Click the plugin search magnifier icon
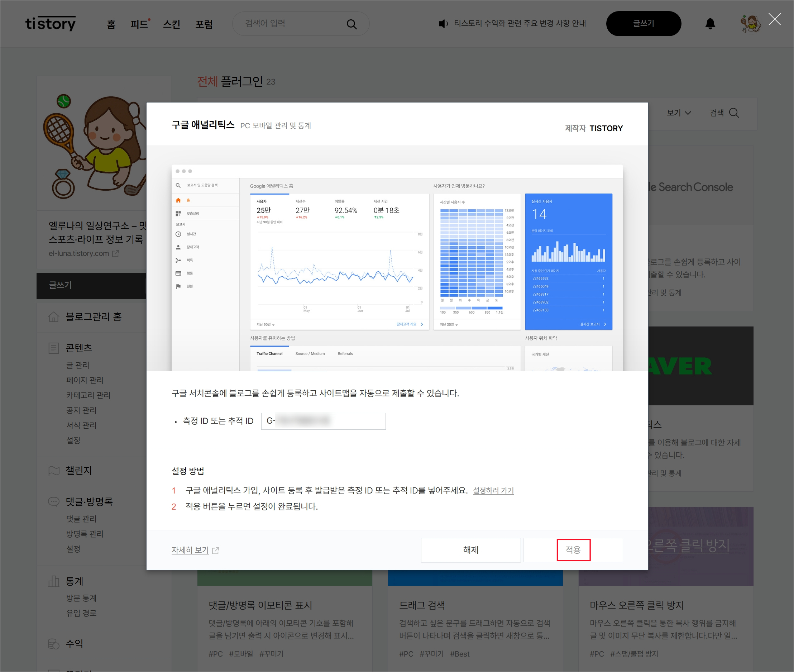This screenshot has height=672, width=794. (734, 113)
